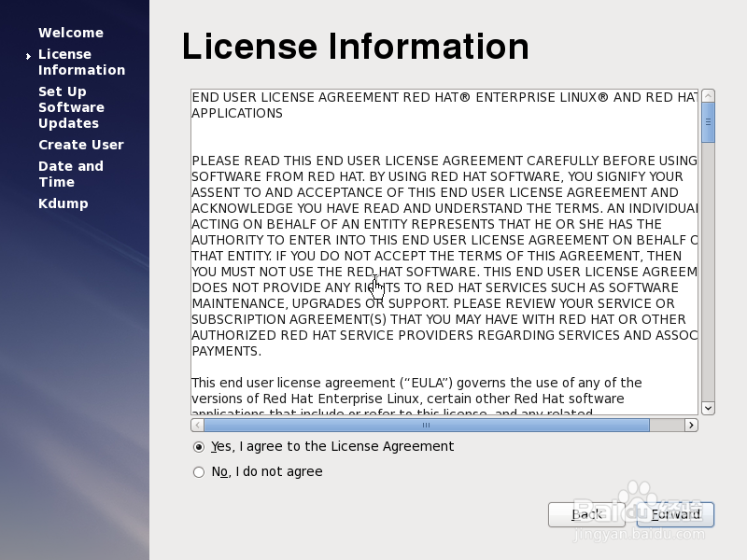Click the horizontal scrollbar thumb
Viewport: 747px width, 560px height.
click(x=427, y=425)
